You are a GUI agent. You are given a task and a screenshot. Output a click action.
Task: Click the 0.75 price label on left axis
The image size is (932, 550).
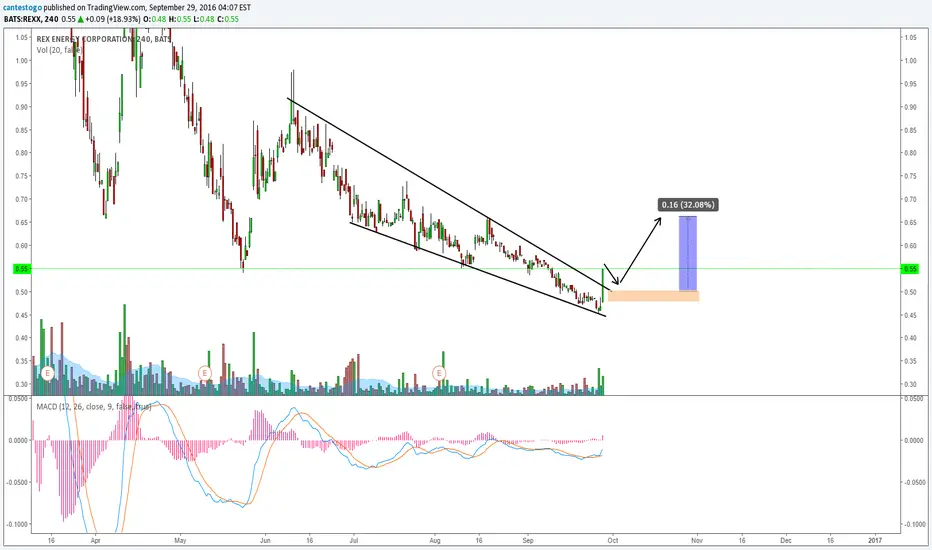22,176
